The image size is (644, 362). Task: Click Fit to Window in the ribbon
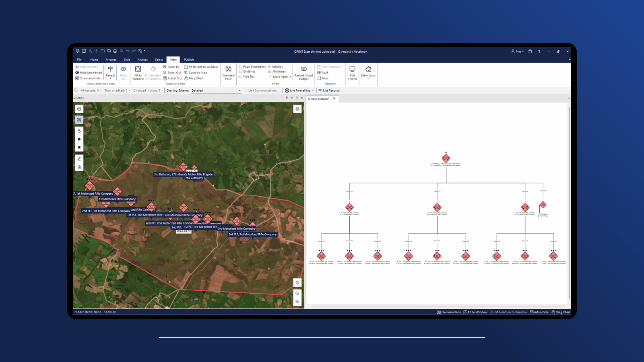pyautogui.click(x=138, y=73)
